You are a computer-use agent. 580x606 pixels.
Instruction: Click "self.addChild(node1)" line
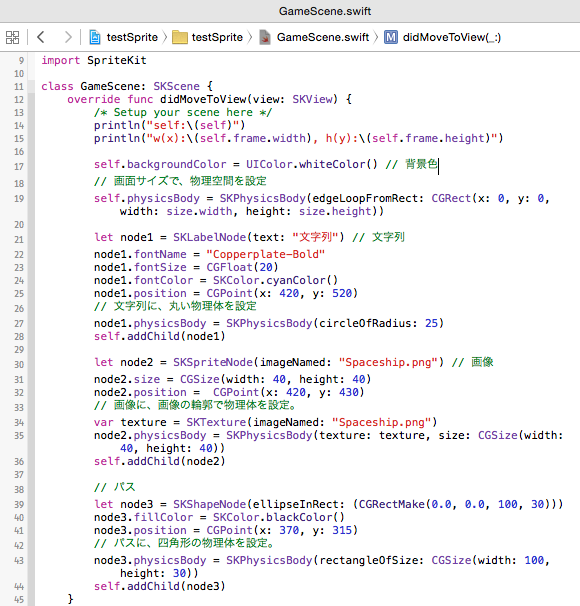pos(160,336)
